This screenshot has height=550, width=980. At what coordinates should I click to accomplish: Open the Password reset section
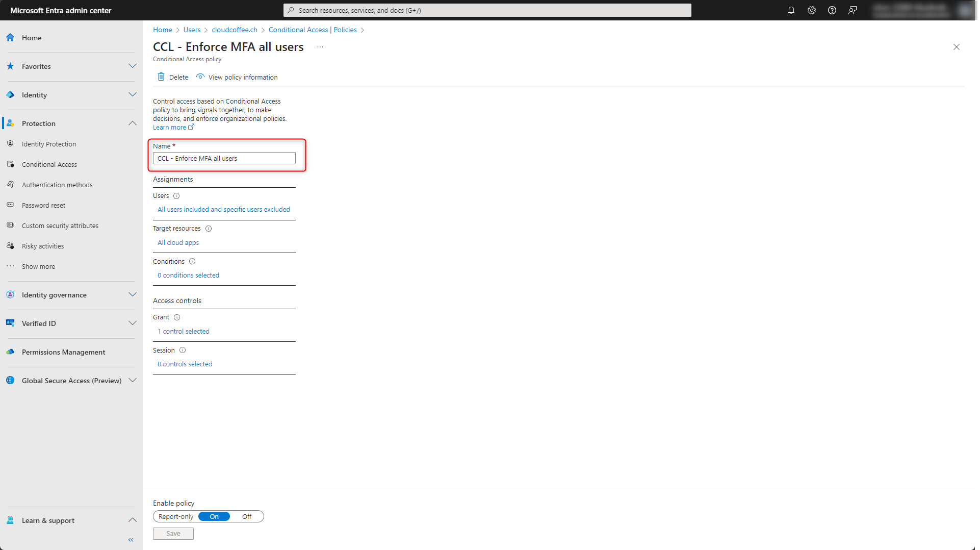pyautogui.click(x=43, y=205)
